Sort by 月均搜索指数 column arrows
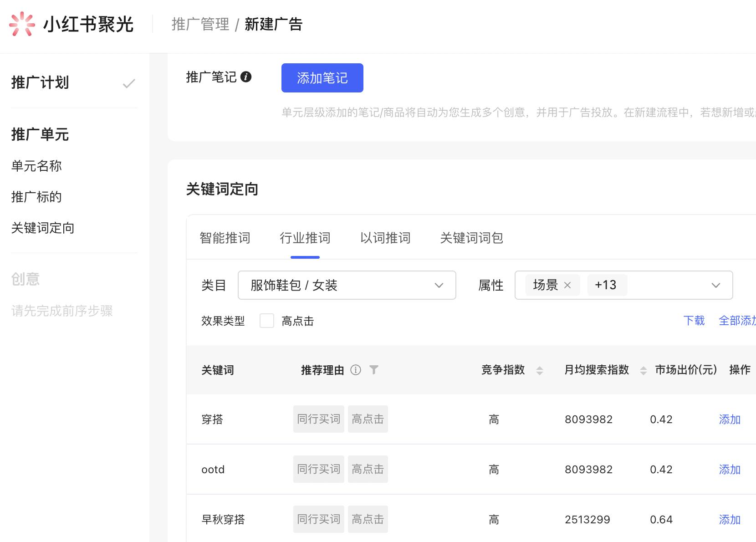The image size is (756, 542). coord(643,370)
